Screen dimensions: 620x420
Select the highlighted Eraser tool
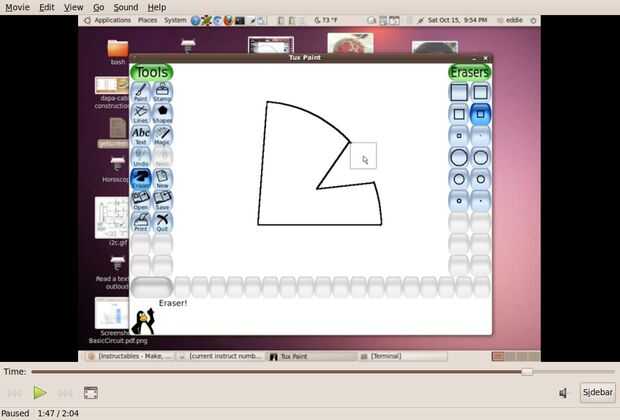[141, 178]
